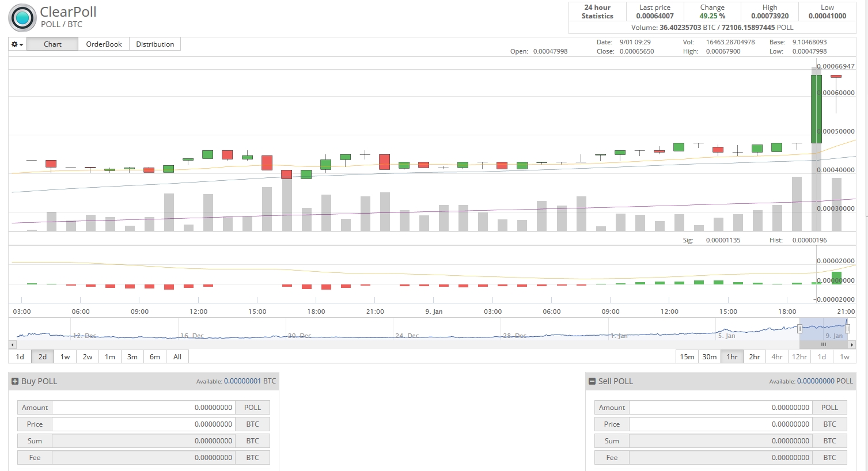Screen dimensions: 868x471
Task: Set candle interval to 15m
Action: [687, 357]
